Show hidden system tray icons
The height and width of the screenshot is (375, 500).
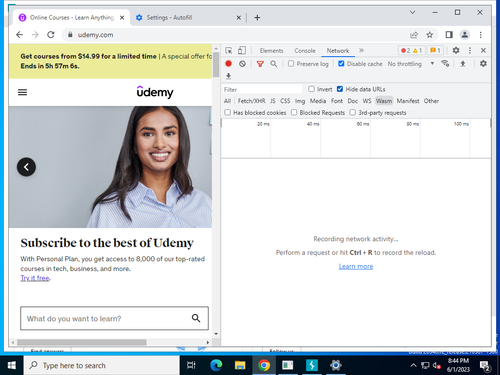(413, 365)
